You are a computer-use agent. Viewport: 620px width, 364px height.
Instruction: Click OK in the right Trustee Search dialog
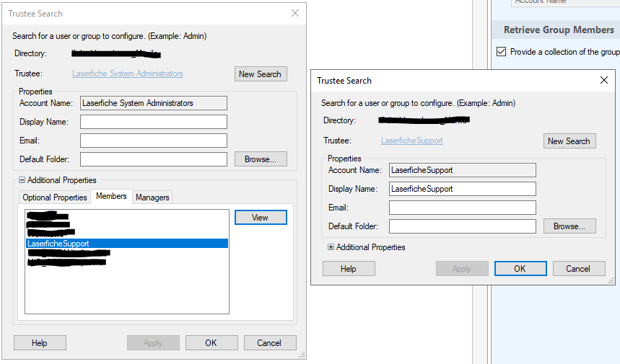[520, 268]
